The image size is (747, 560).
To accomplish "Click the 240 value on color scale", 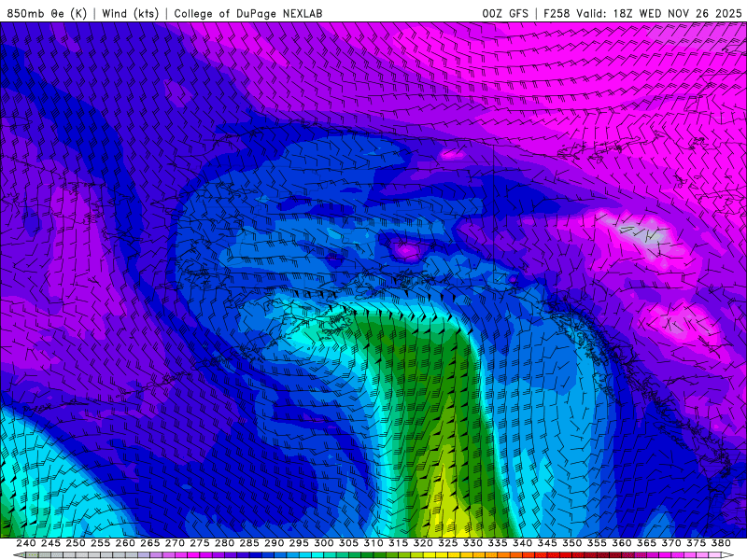I will click(26, 543).
